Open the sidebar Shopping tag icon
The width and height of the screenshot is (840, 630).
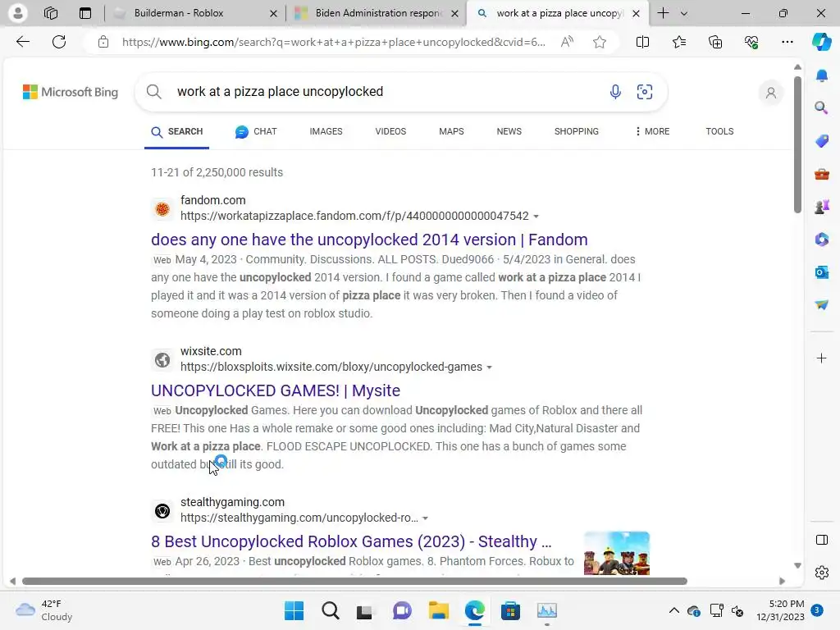click(x=822, y=141)
